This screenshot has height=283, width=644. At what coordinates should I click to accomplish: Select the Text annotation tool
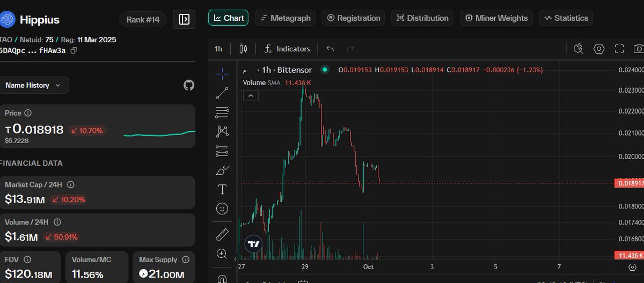pyautogui.click(x=222, y=189)
